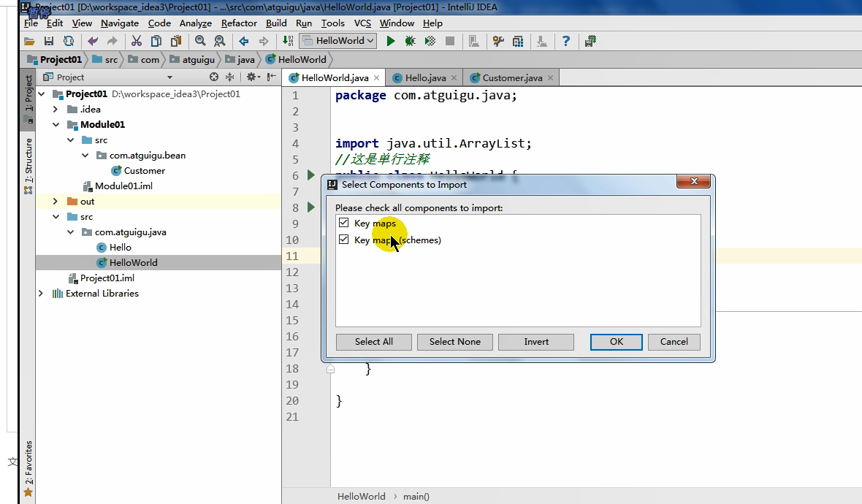Expand External Libraries node

[x=41, y=294]
